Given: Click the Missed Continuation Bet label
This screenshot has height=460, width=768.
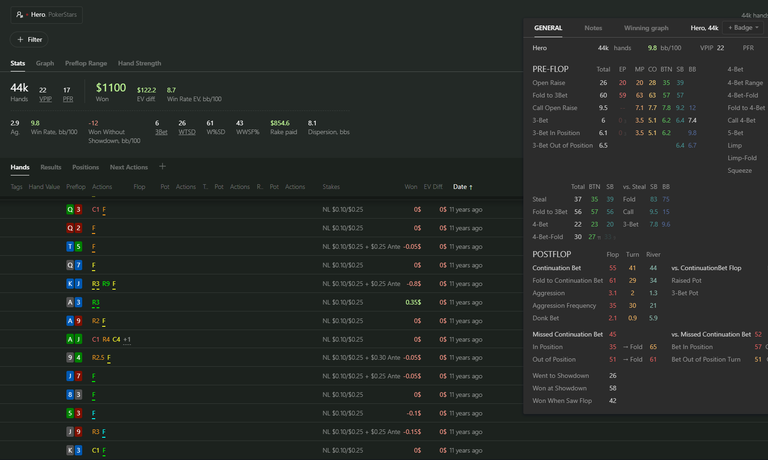Looking at the screenshot, I should [x=568, y=334].
